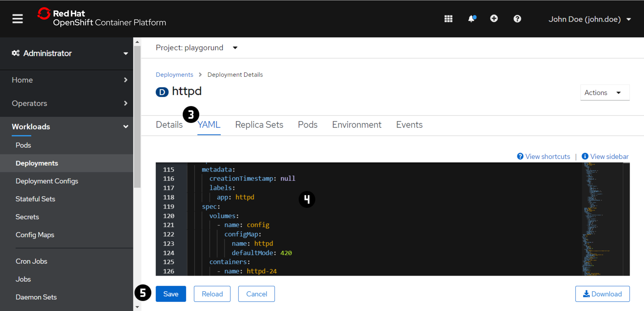Click the Red Hat OpenShift logo
This screenshot has height=311, width=644.
[101, 18]
